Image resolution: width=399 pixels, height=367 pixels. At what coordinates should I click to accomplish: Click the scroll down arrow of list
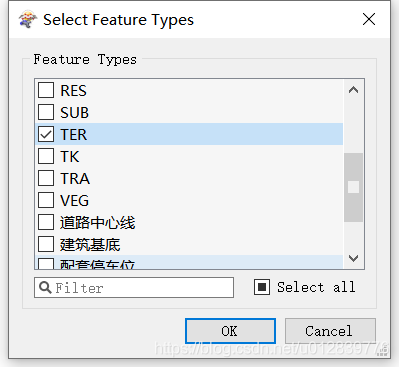(x=353, y=258)
